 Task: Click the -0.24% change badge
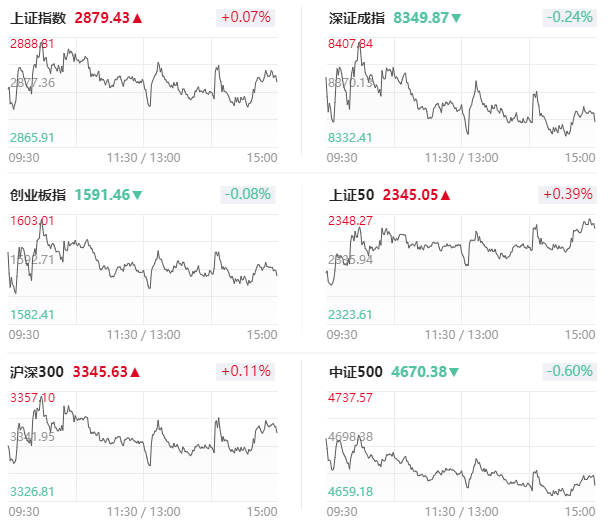coord(570,18)
